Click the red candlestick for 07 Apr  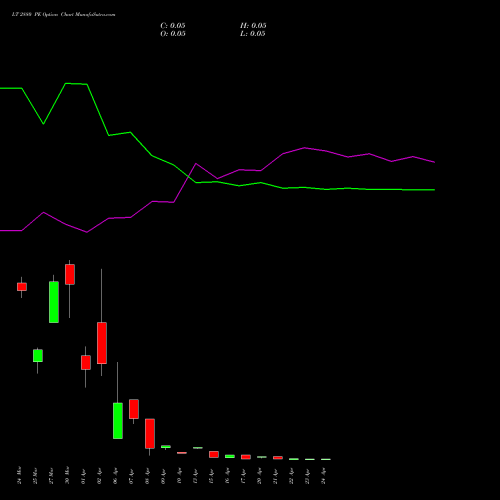pos(134,409)
